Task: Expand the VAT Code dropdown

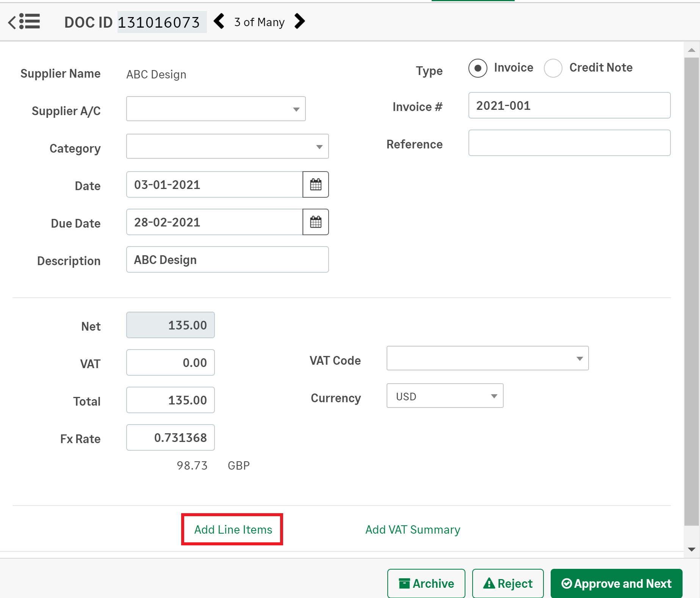Action: tap(487, 358)
